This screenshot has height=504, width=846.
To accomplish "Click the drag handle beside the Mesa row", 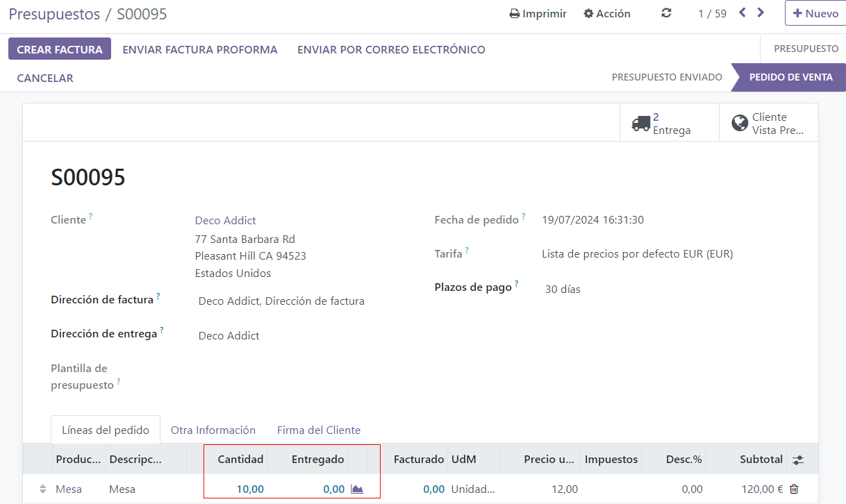I will (x=42, y=489).
